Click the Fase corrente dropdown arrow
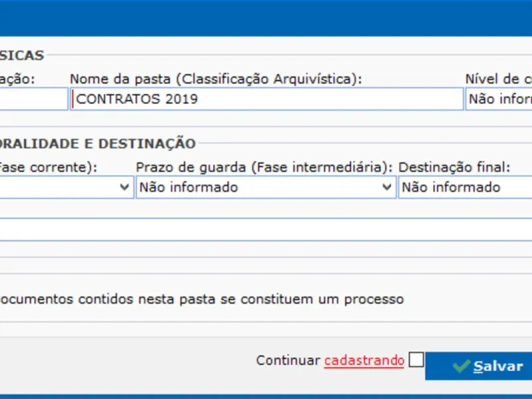Viewport: 532px width, 399px height. click(x=124, y=188)
